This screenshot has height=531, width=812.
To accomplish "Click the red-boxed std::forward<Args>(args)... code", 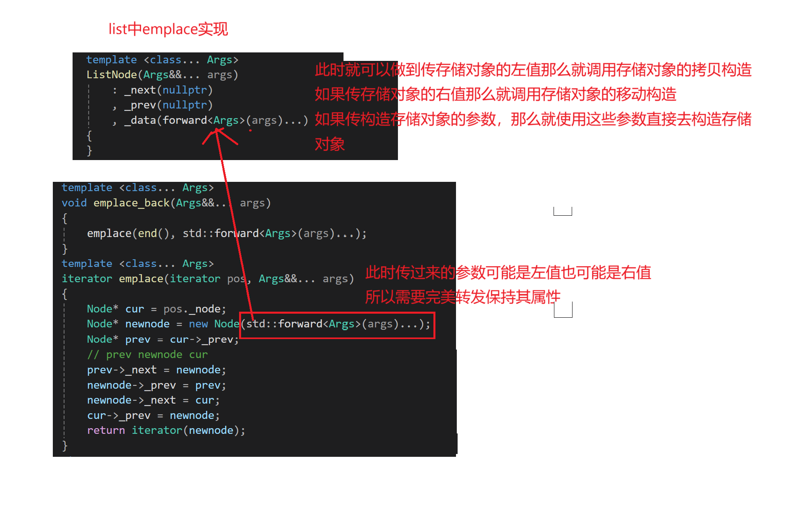I will (337, 325).
